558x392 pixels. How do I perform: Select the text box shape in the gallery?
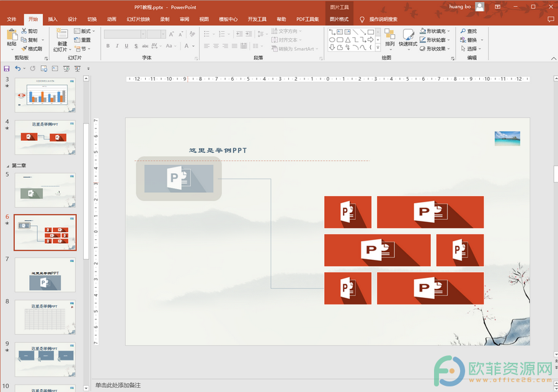[x=340, y=32]
